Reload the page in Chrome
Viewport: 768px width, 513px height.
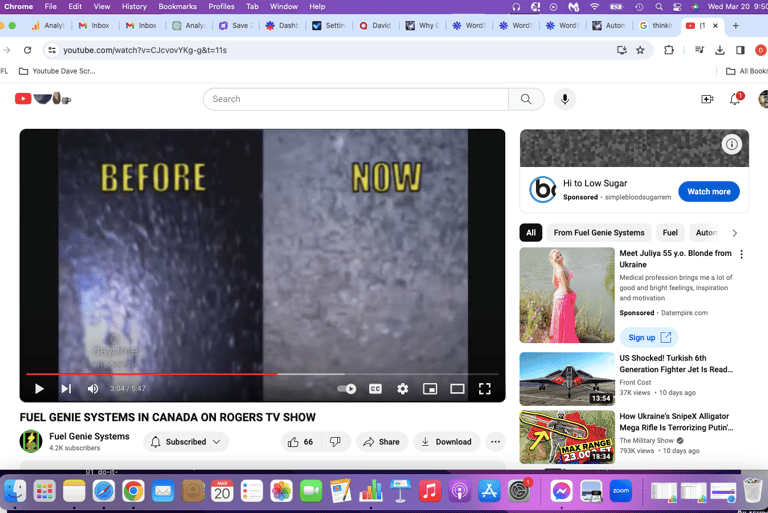tap(27, 50)
